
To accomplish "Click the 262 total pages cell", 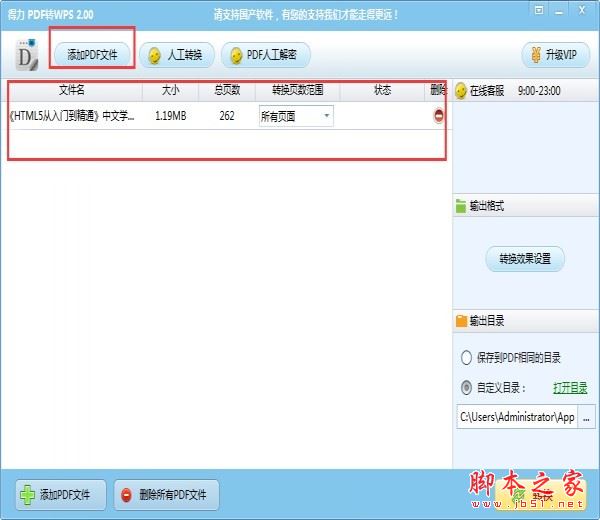I will coord(227,116).
